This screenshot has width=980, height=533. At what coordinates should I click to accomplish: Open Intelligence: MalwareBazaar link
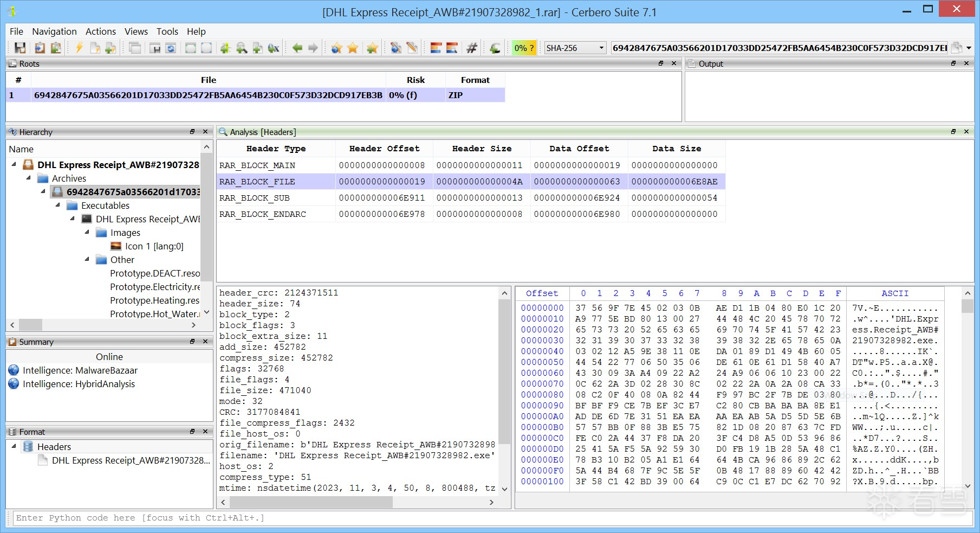point(80,370)
